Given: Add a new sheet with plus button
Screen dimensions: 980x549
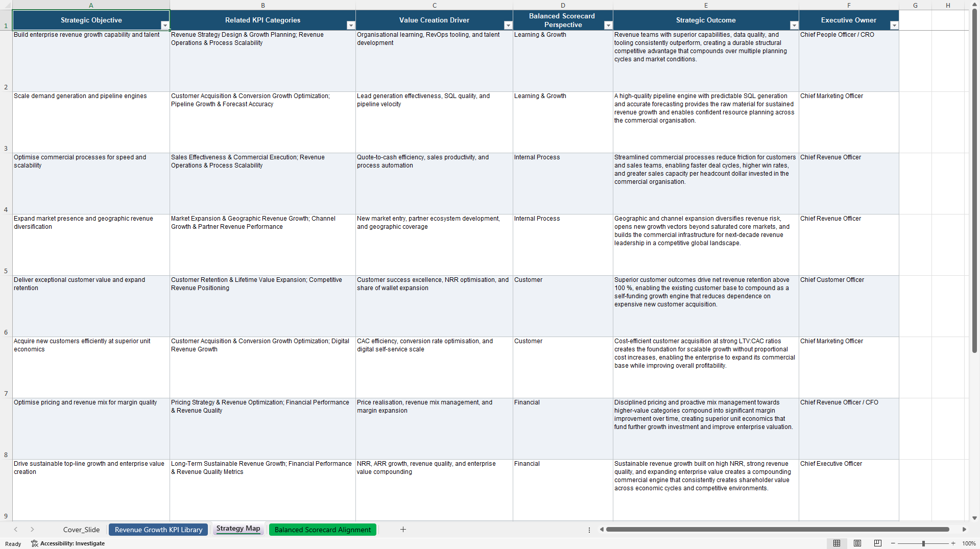Looking at the screenshot, I should (x=403, y=530).
